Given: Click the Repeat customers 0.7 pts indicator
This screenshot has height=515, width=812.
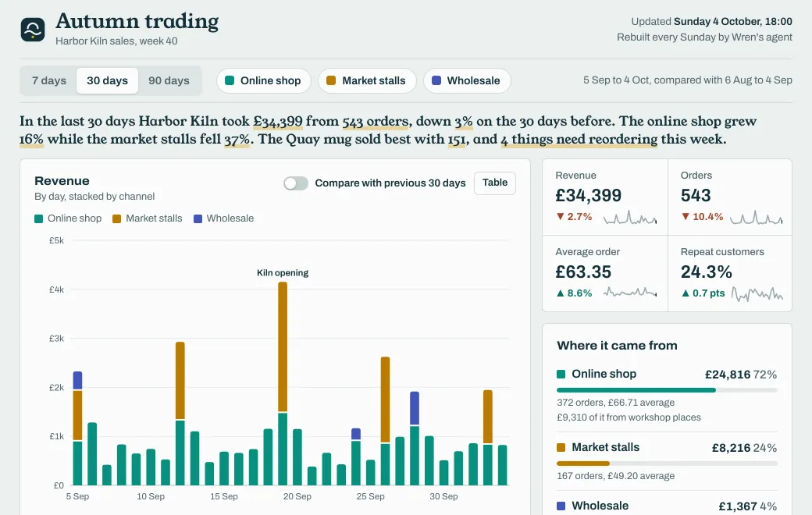Looking at the screenshot, I should pos(703,293).
